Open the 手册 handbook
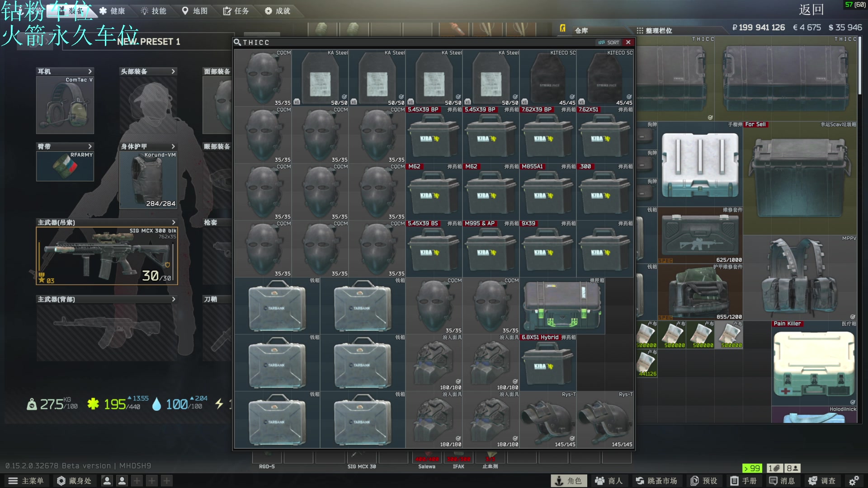Image resolution: width=868 pixels, height=488 pixels. [x=744, y=481]
